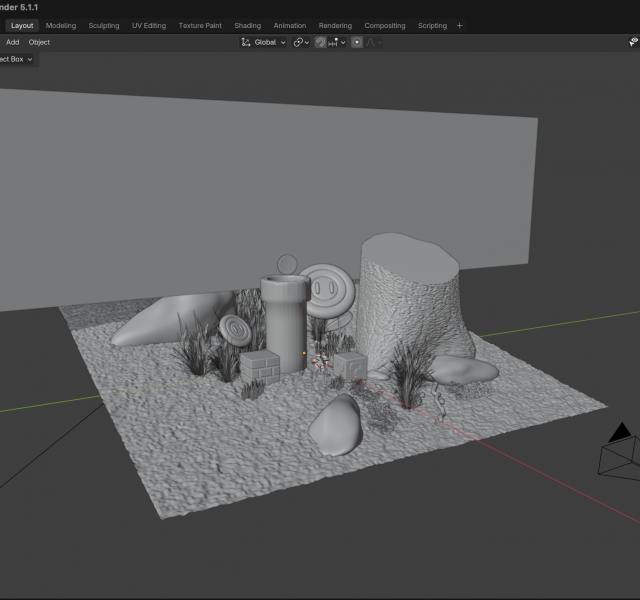Click the 3D cursor in the scene
Screen dimensions: 640x600
point(320,361)
